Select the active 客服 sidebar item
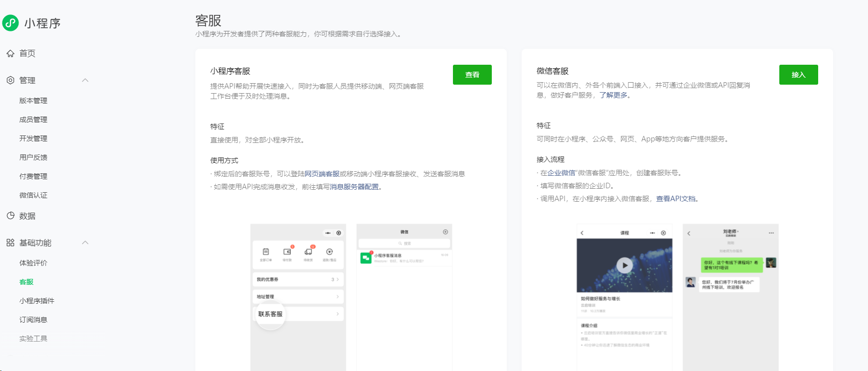This screenshot has width=868, height=371. point(26,282)
